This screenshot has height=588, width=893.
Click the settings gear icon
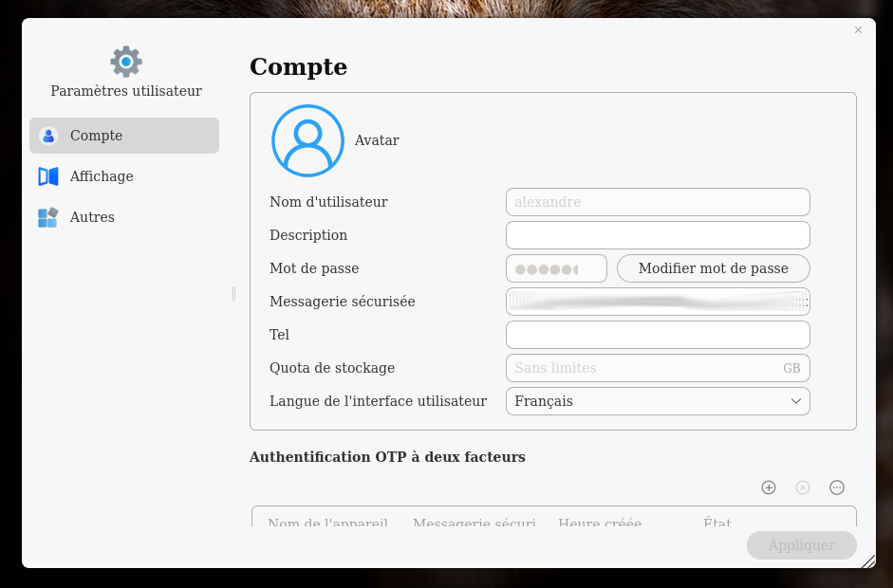tap(126, 62)
